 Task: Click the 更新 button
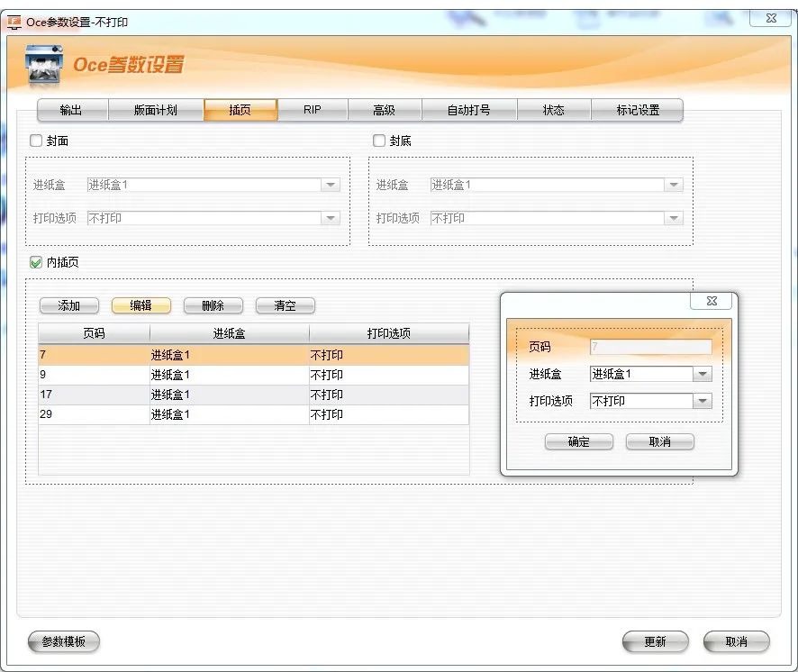(655, 641)
